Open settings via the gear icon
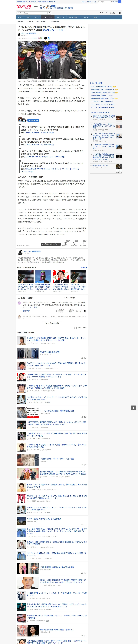The image size is (138, 644). point(120,13)
